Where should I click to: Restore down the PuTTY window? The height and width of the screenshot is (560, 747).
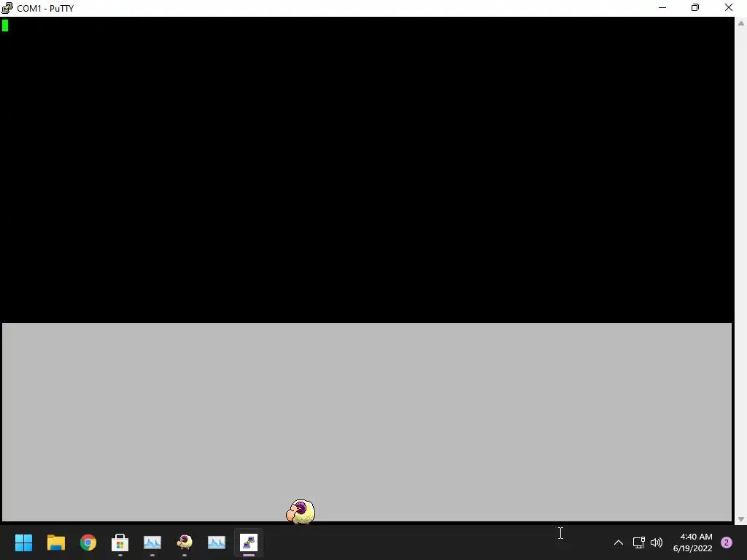(x=695, y=7)
